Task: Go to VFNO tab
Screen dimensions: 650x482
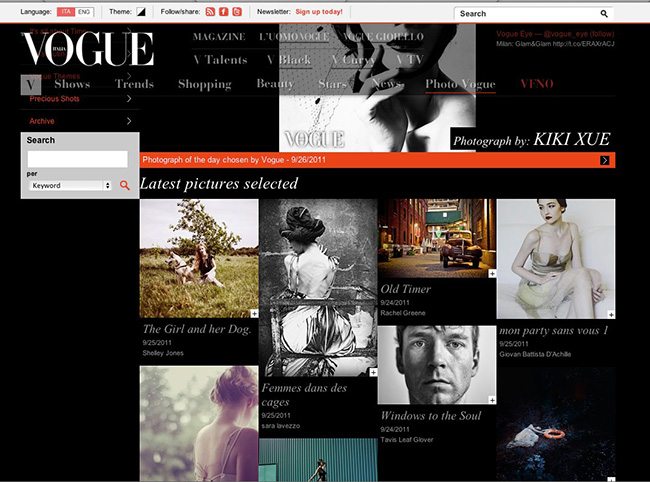Action: [537, 84]
